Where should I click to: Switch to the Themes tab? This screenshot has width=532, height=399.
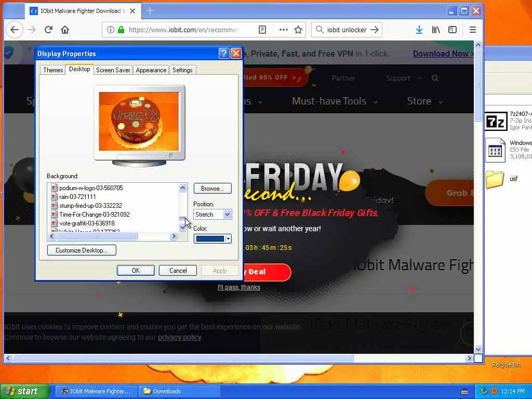click(53, 70)
